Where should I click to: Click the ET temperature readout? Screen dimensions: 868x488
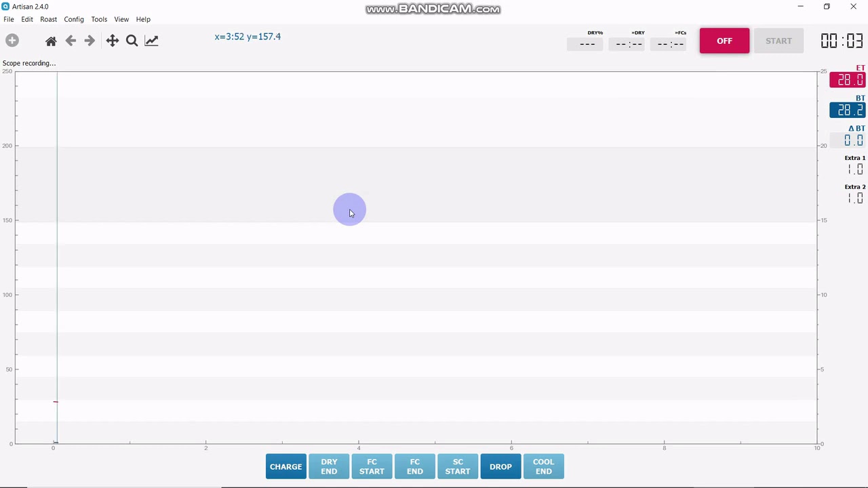pos(848,80)
